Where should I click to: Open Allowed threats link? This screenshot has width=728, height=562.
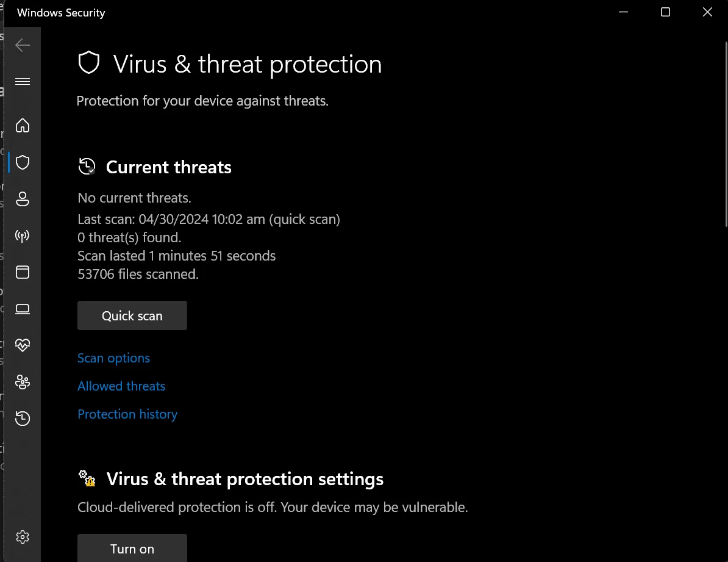(121, 386)
